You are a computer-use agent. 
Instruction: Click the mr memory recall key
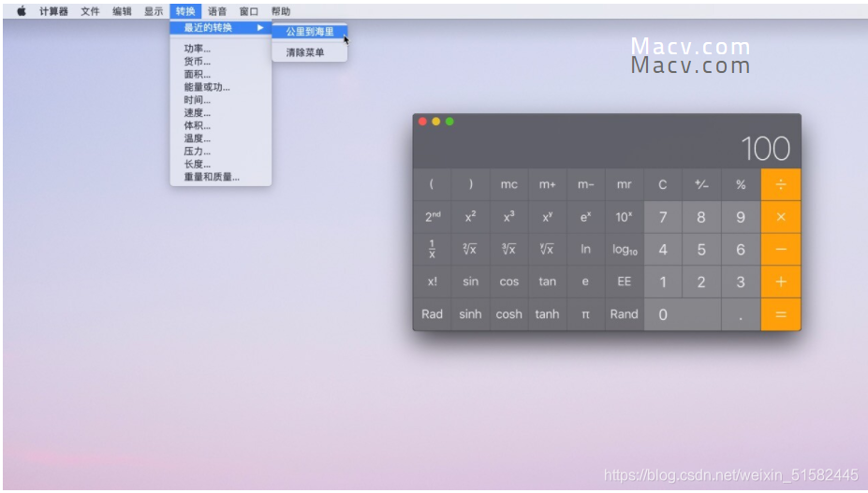pyautogui.click(x=625, y=185)
